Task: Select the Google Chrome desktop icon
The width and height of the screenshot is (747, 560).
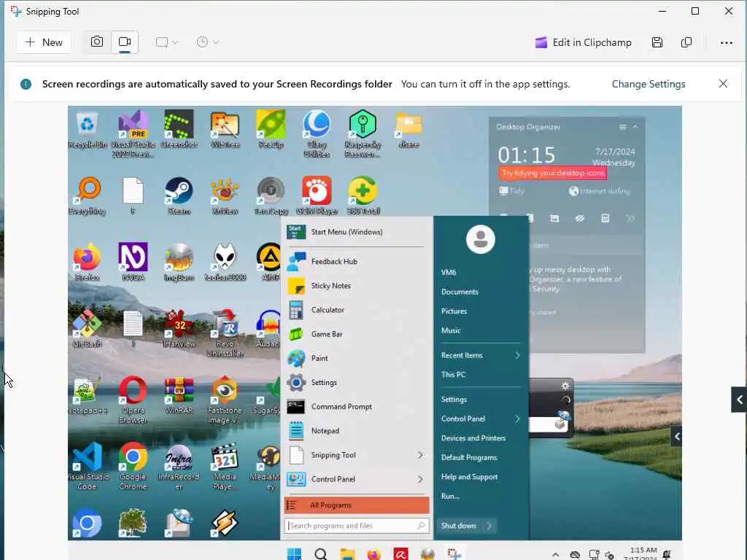Action: (x=133, y=466)
